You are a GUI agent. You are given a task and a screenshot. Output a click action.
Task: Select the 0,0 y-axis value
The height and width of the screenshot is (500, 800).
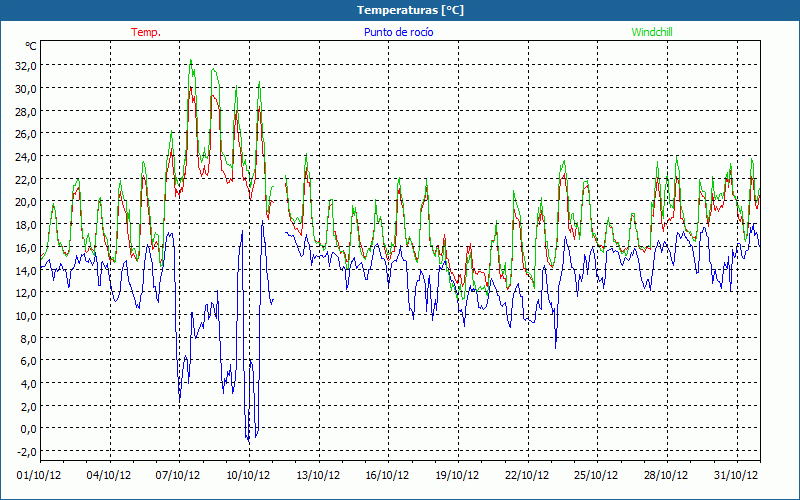[x=29, y=429]
